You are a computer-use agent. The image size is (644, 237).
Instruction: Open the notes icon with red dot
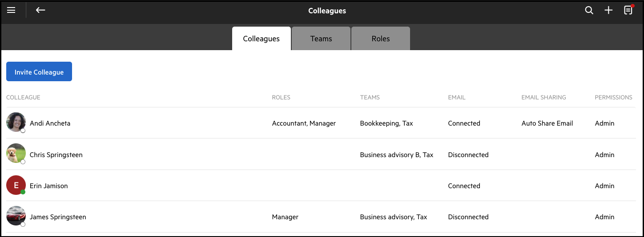pos(628,10)
